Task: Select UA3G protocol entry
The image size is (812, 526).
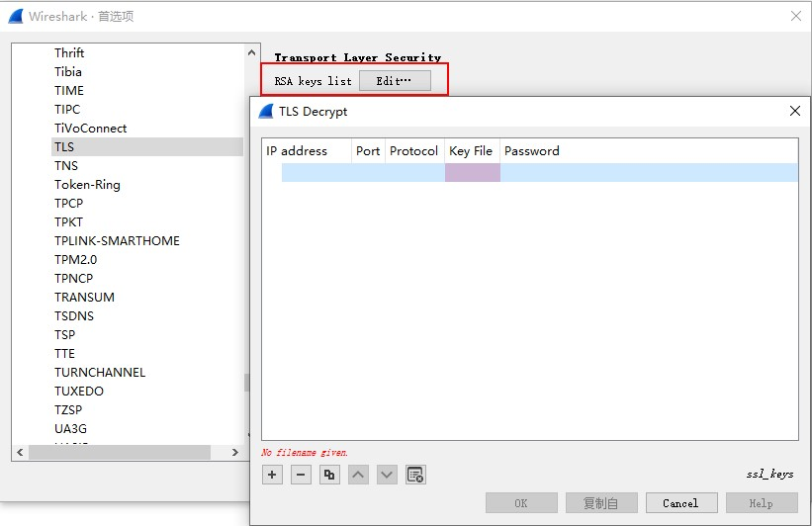Action: coord(71,429)
